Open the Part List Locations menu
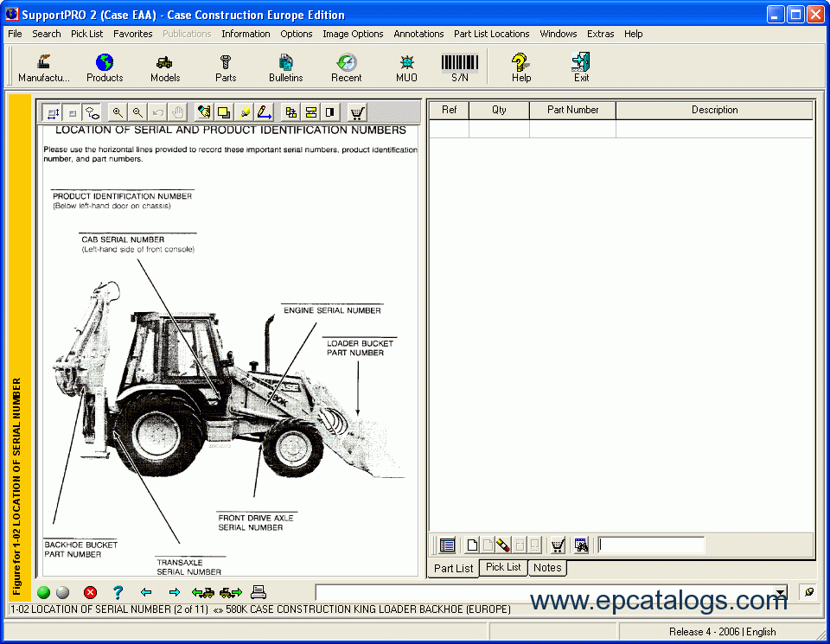This screenshot has height=644, width=830. pyautogui.click(x=492, y=34)
